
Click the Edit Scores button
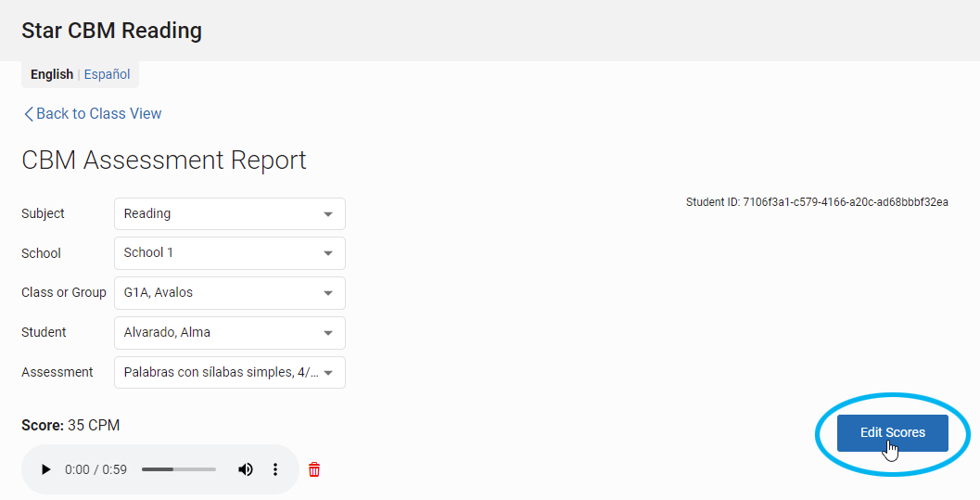click(893, 432)
